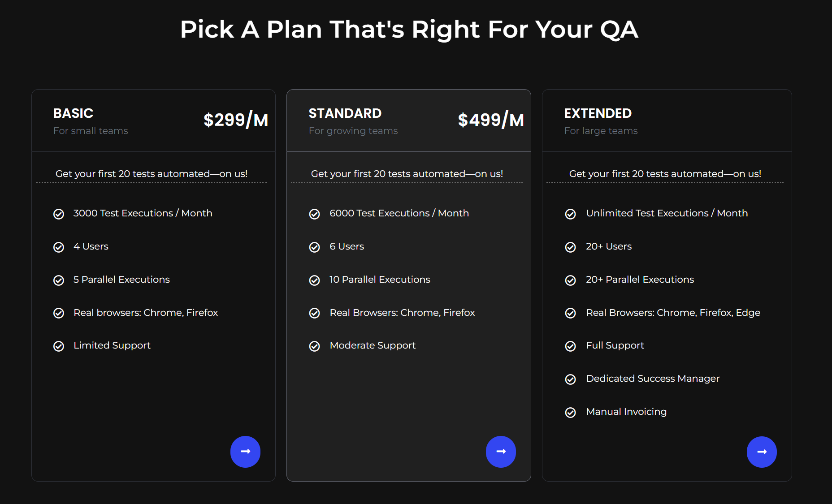Click Real Browsers: Chrome, Firefox, Edge feature
The image size is (832, 504).
click(673, 313)
